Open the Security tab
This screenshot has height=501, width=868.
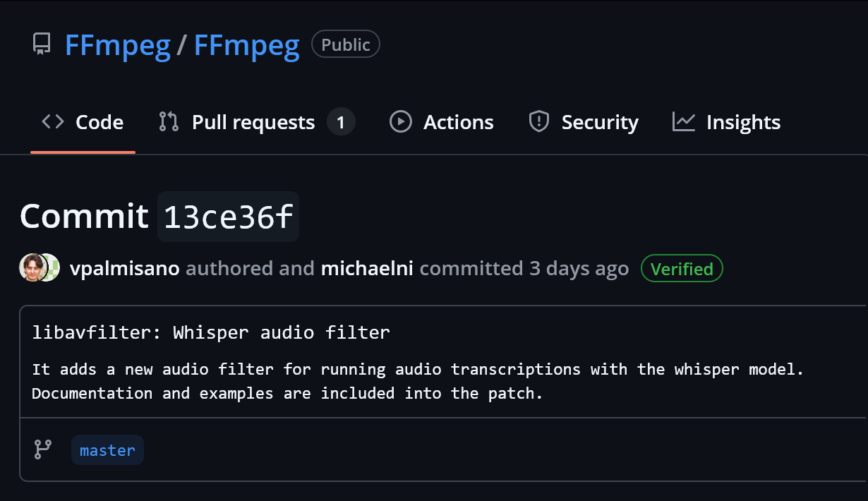click(x=600, y=122)
